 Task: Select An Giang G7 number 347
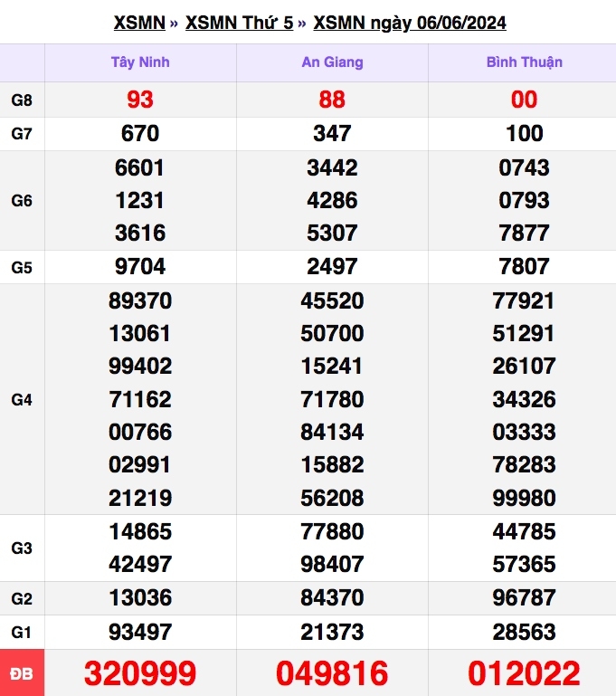332,133
